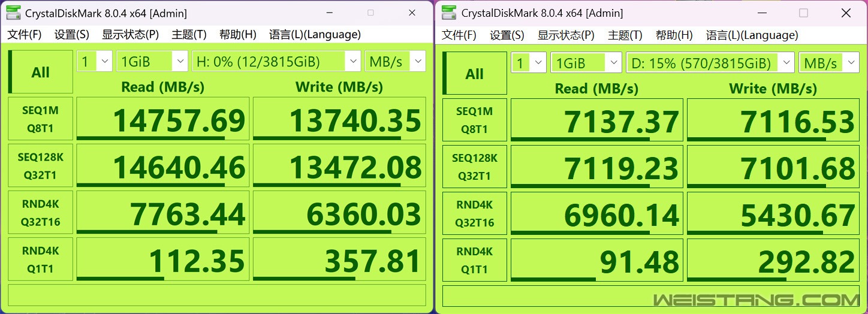The height and width of the screenshot is (314, 868).
Task: Click Write (MB/s) header in left window
Action: 339,87
